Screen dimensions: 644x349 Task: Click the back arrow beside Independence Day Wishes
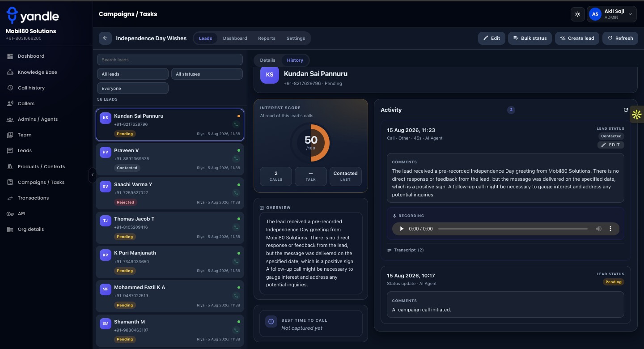point(105,38)
